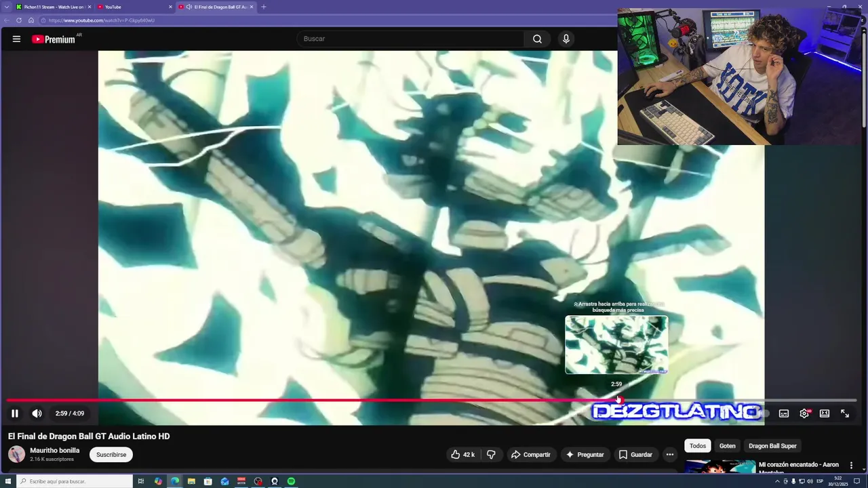The height and width of the screenshot is (488, 868).
Task: Click the Preguntar button
Action: pos(585,455)
